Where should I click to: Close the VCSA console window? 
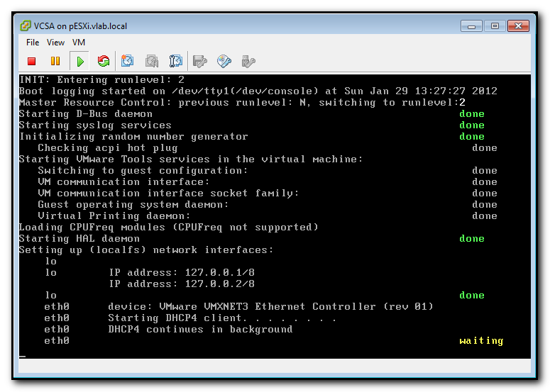[x=518, y=26]
